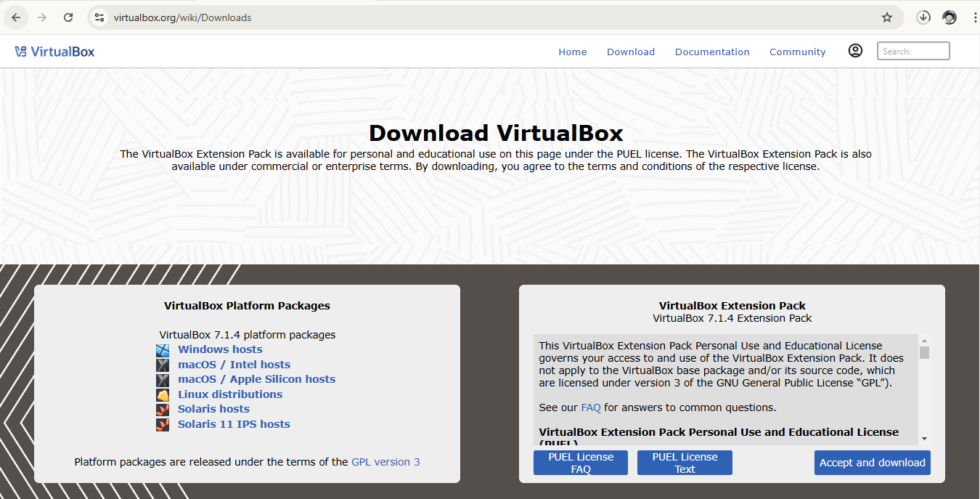The image size is (980, 499).
Task: Open the Documentation section
Action: pos(712,52)
